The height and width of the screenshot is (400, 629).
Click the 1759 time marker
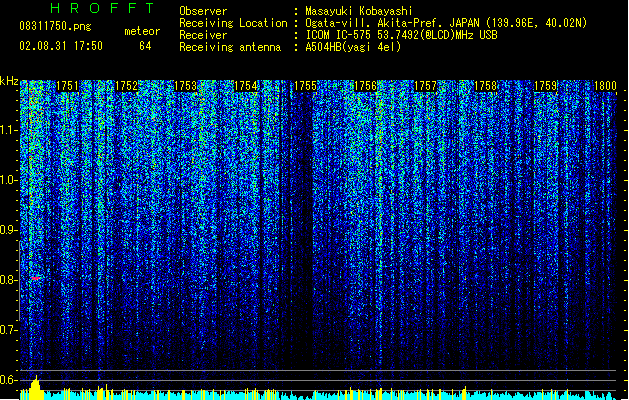tap(545, 86)
